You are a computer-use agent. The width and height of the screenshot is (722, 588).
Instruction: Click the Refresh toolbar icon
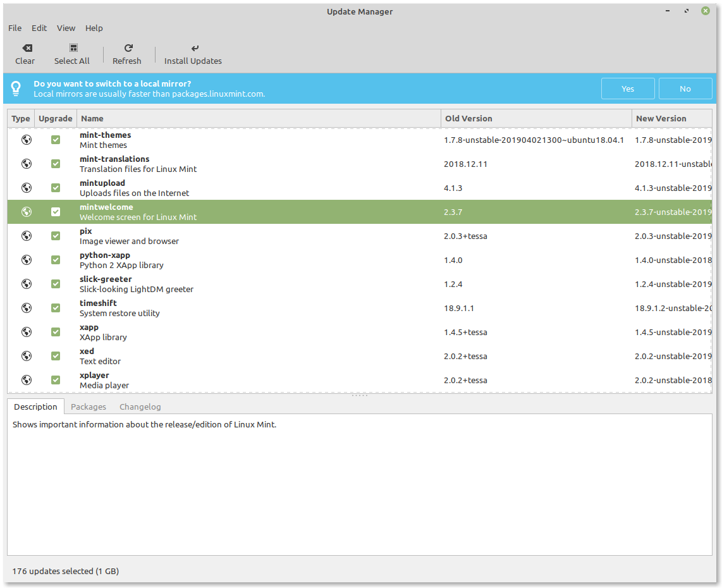pyautogui.click(x=127, y=47)
